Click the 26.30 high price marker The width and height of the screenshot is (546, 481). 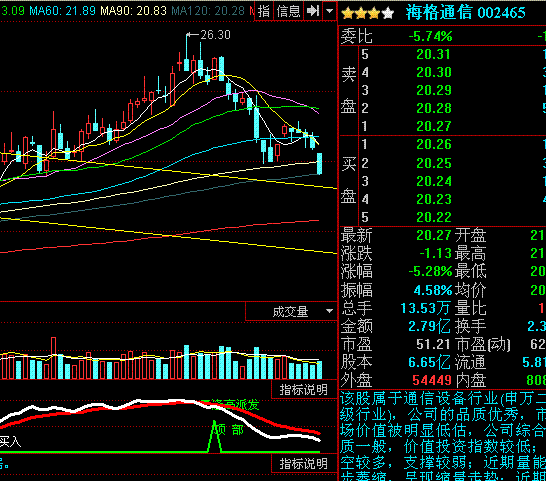pos(216,35)
